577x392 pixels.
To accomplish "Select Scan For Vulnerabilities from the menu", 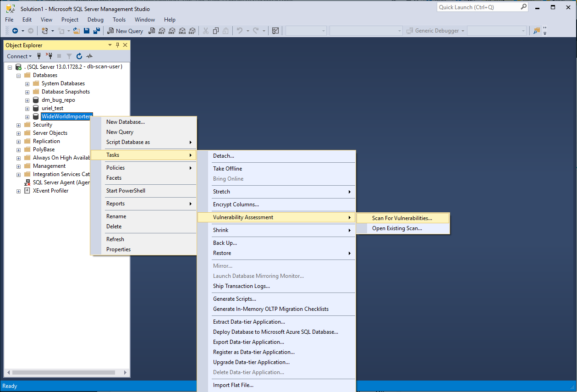I will click(402, 218).
